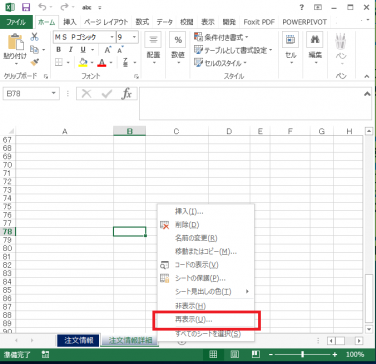The width and height of the screenshot is (376, 364).
Task: Click the Format Painter brush icon
Action: tap(34, 62)
